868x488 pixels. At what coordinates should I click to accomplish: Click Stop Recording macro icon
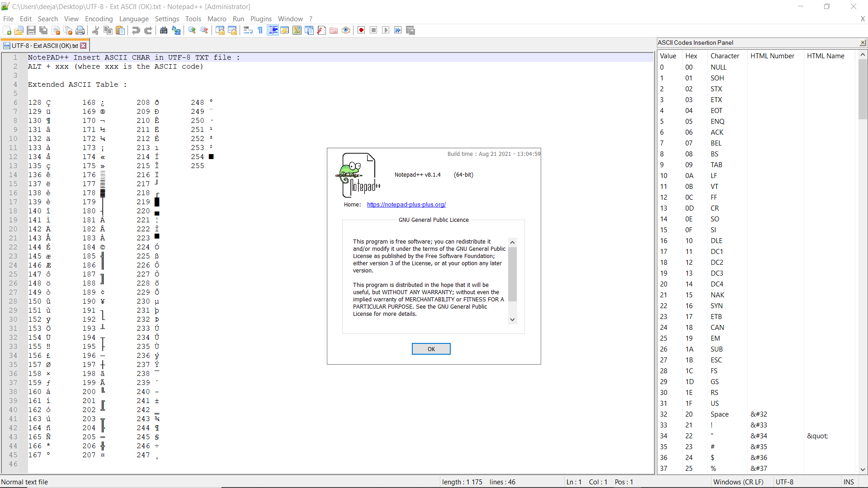tap(373, 30)
